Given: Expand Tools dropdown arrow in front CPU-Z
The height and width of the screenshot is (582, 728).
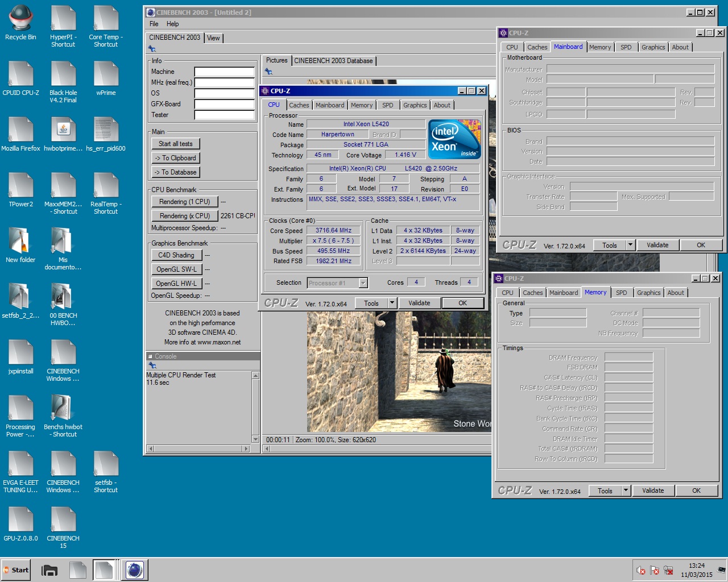Looking at the screenshot, I should click(392, 303).
